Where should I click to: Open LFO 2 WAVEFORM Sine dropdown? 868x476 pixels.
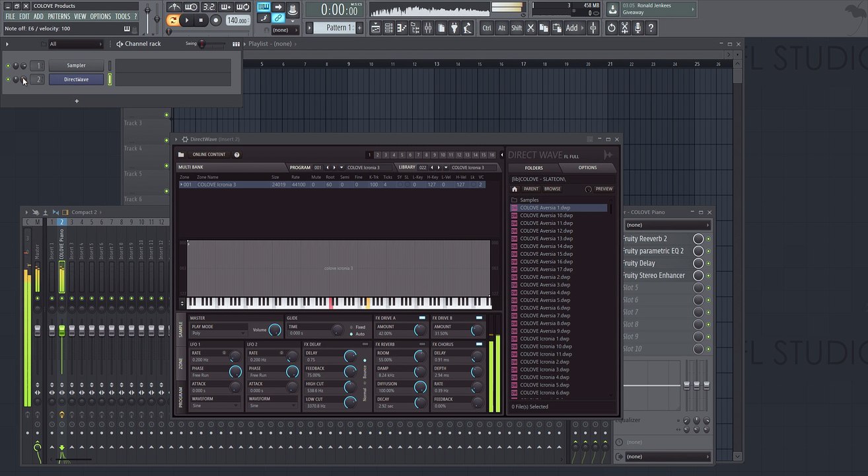272,406
